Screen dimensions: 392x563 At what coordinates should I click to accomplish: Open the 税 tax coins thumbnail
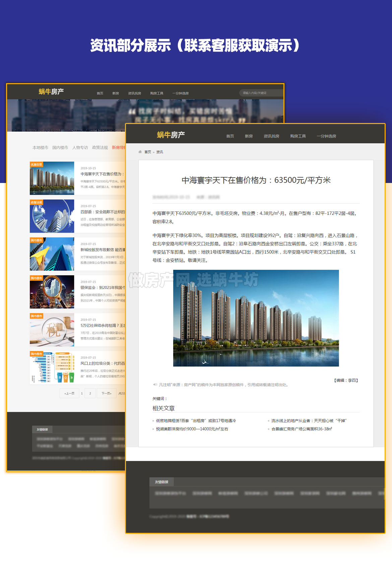(52, 330)
